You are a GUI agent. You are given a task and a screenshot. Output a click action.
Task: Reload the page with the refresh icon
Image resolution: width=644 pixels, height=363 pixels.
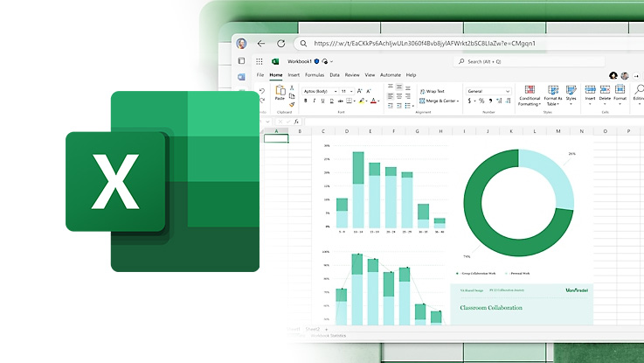pos(280,43)
